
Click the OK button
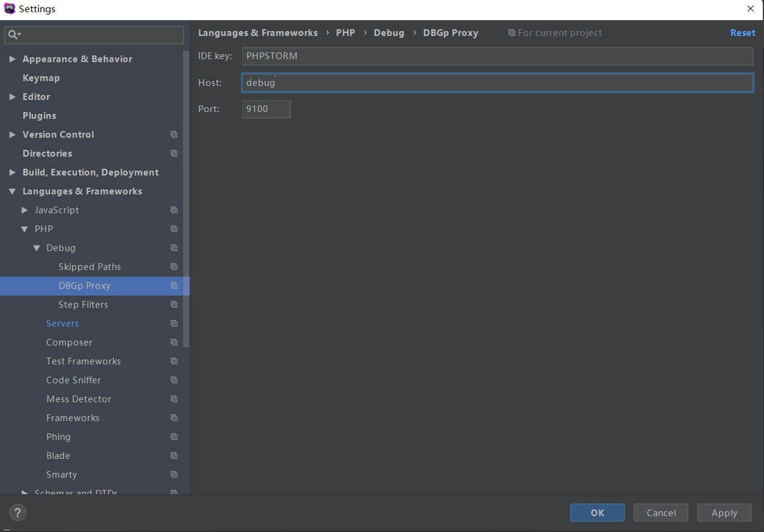[598, 512]
